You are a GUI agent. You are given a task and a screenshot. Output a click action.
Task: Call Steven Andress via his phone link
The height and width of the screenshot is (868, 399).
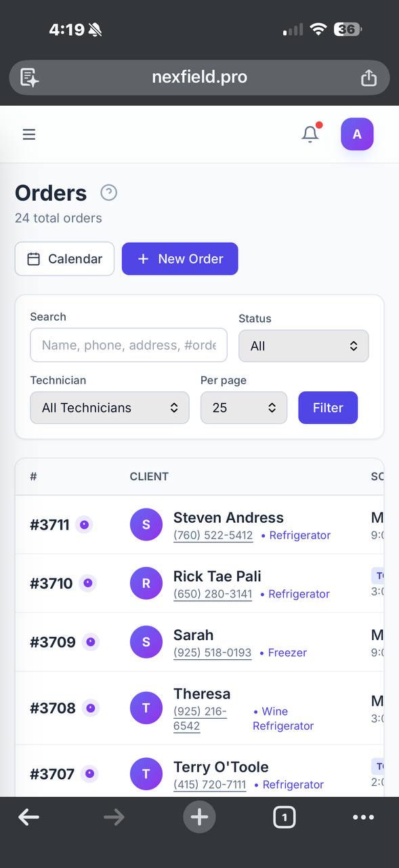[213, 535]
